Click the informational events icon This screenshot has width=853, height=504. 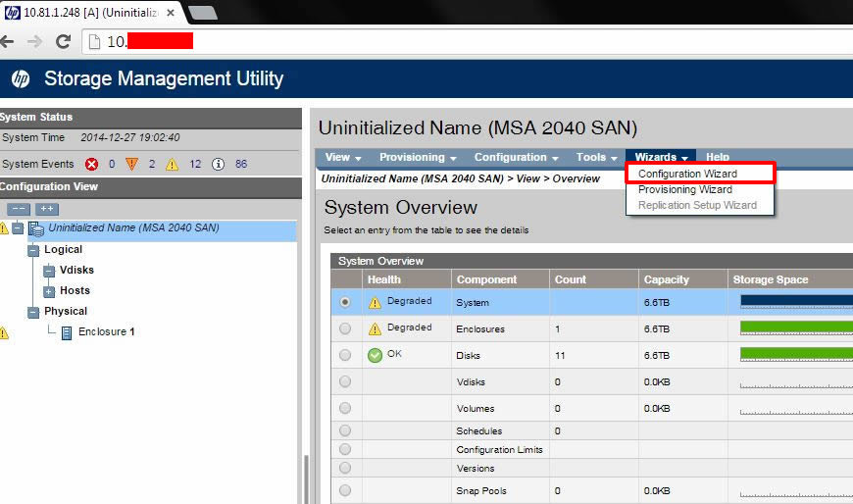(219, 165)
